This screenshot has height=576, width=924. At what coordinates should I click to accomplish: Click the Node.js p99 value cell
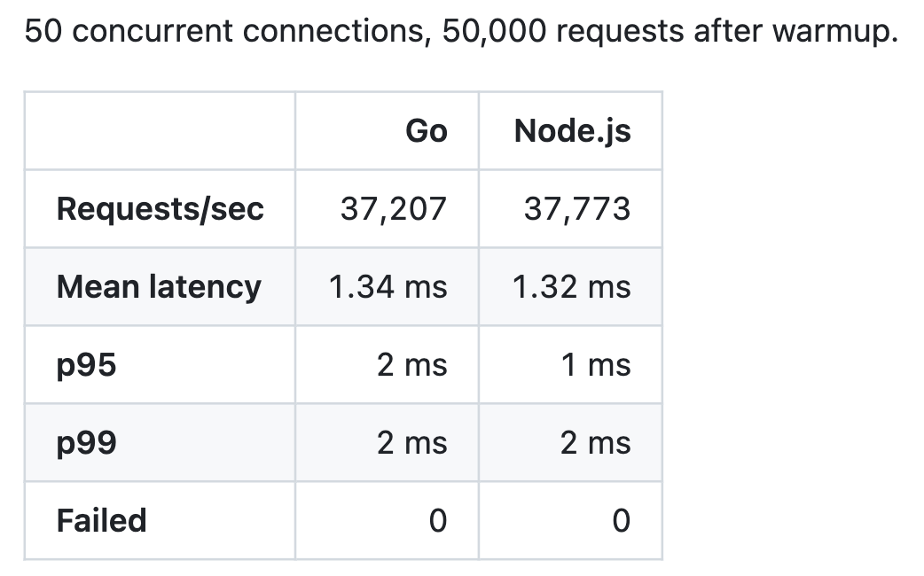point(570,443)
